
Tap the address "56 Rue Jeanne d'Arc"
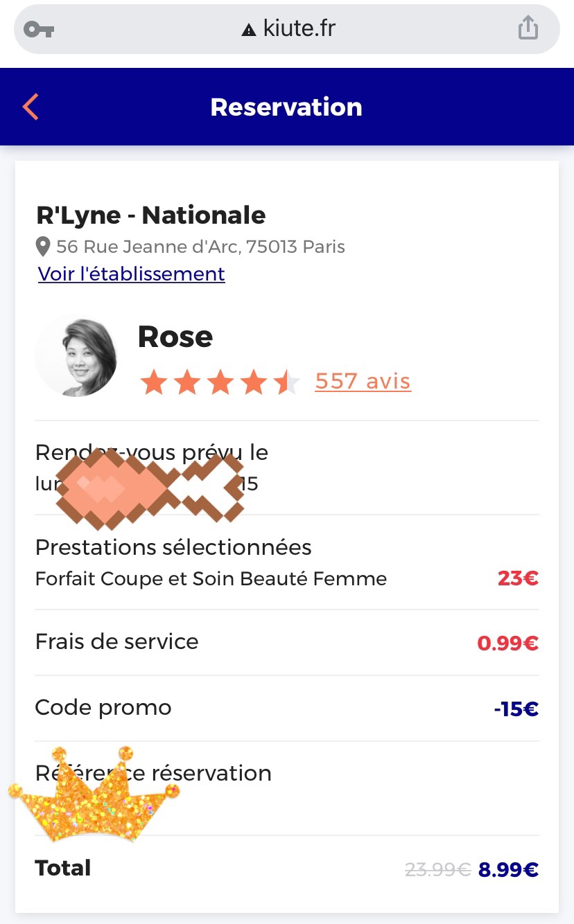200,247
